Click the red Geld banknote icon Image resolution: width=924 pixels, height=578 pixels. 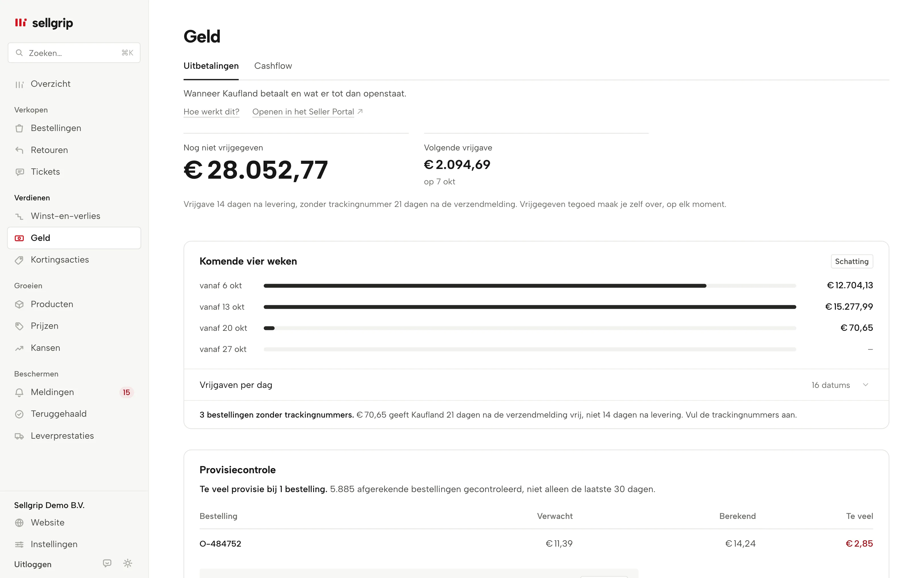point(19,238)
